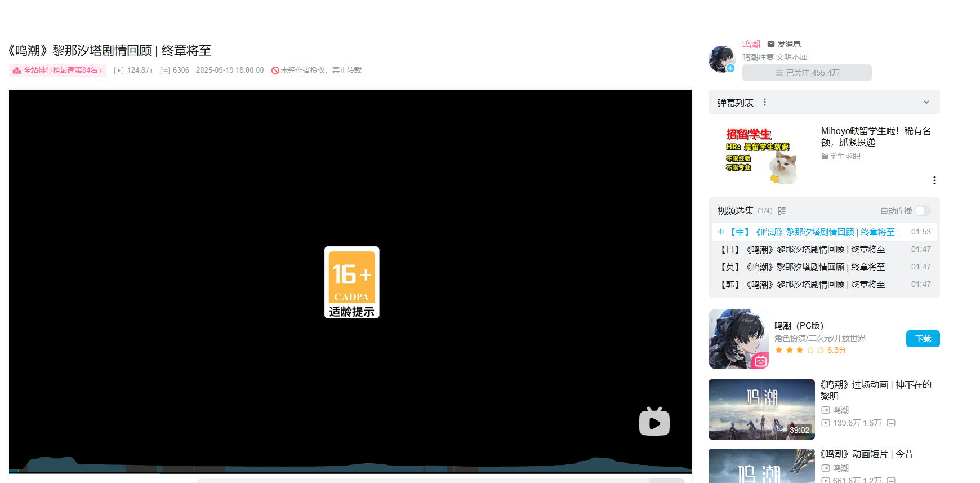Click the 发消息 message link
The height and width of the screenshot is (483, 980).
point(789,44)
